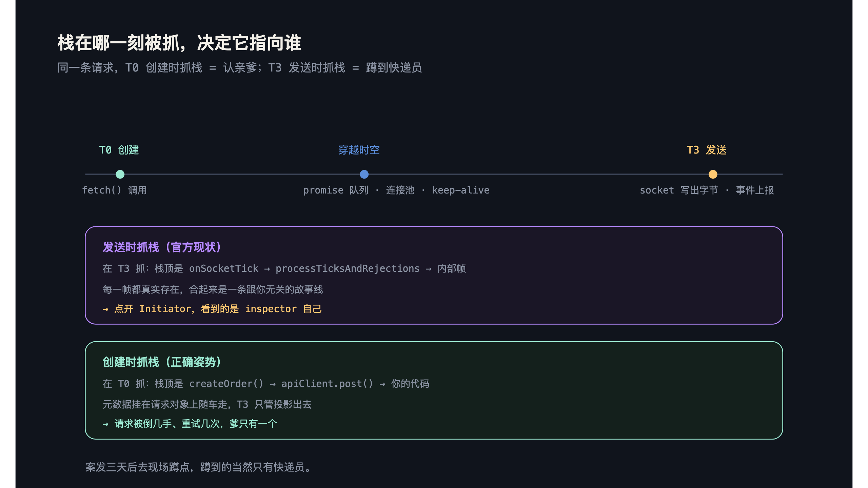Screen dimensions: 868x488
Task: Click the line 元数据挂在请求对象上随车走，T3 只管投影出去
Action: click(x=207, y=404)
